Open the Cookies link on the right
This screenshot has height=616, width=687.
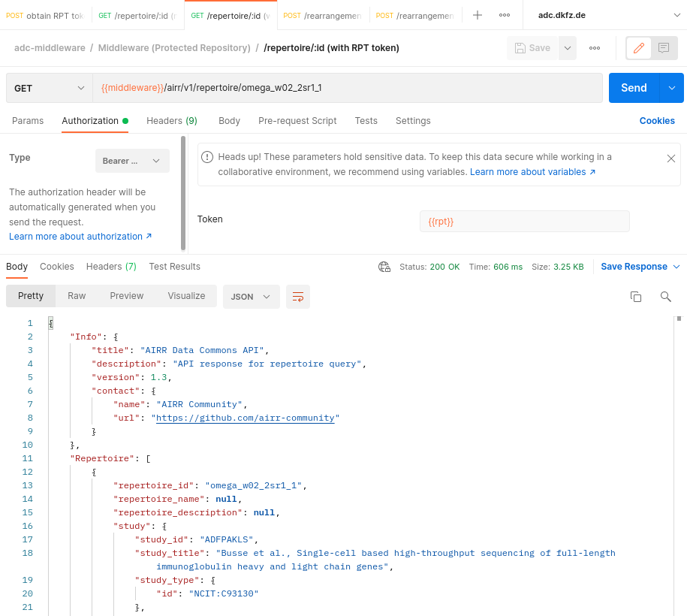[x=657, y=121]
